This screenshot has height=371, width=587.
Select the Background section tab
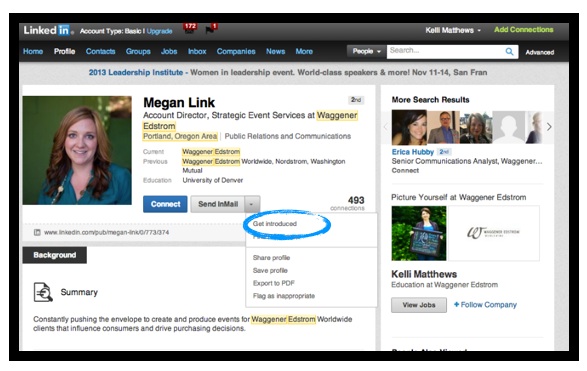pos(55,255)
